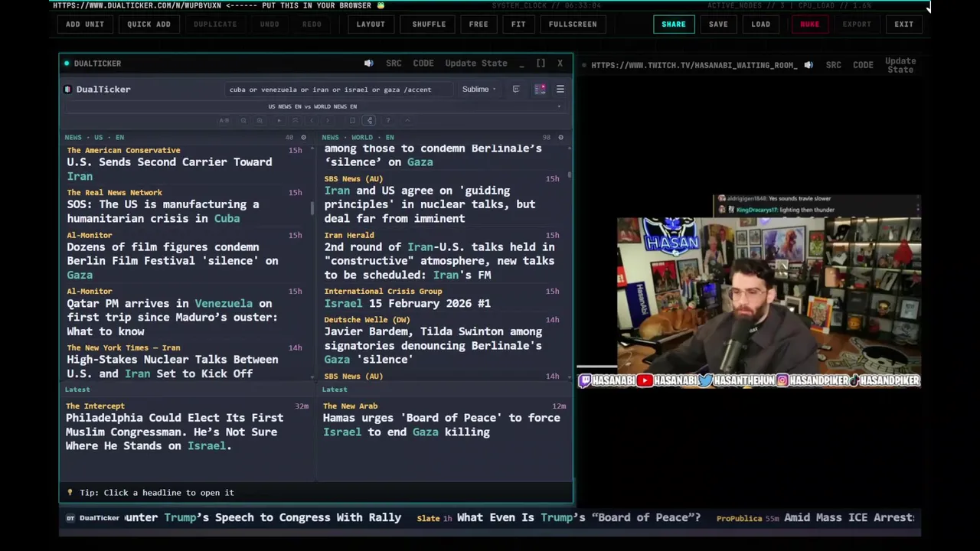Click SRC on the Twitch unit
Screen dimensions: 980x551
pyautogui.click(x=833, y=65)
